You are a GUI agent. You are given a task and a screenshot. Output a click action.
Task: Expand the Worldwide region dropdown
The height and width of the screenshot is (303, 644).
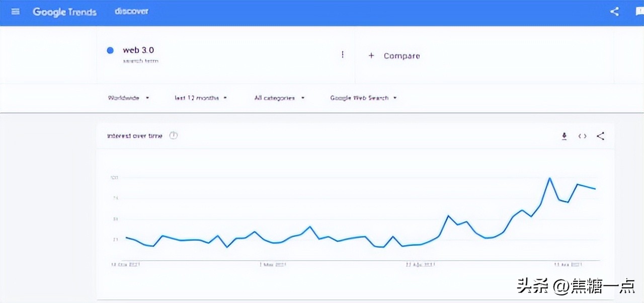click(x=129, y=98)
